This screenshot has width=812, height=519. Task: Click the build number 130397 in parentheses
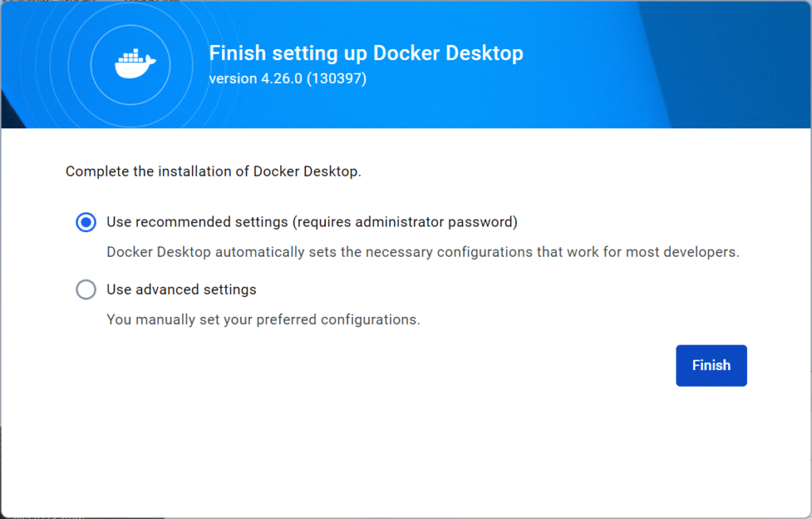point(336,78)
